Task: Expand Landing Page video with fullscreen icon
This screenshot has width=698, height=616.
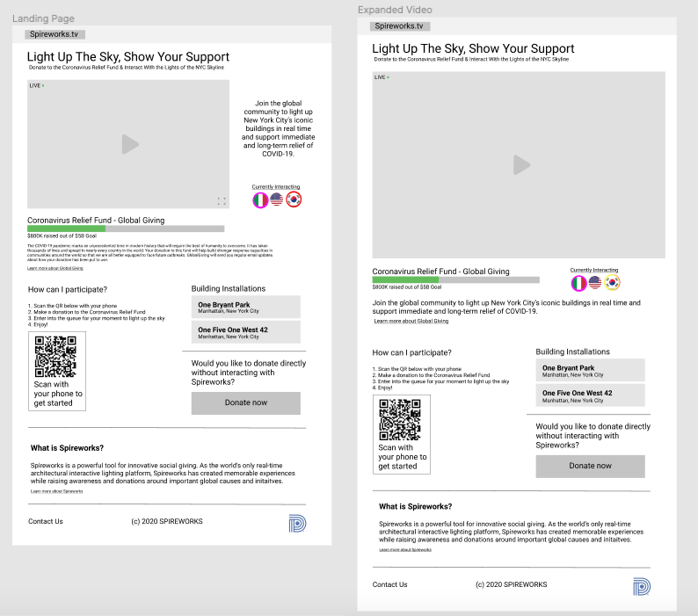Action: pyautogui.click(x=222, y=201)
